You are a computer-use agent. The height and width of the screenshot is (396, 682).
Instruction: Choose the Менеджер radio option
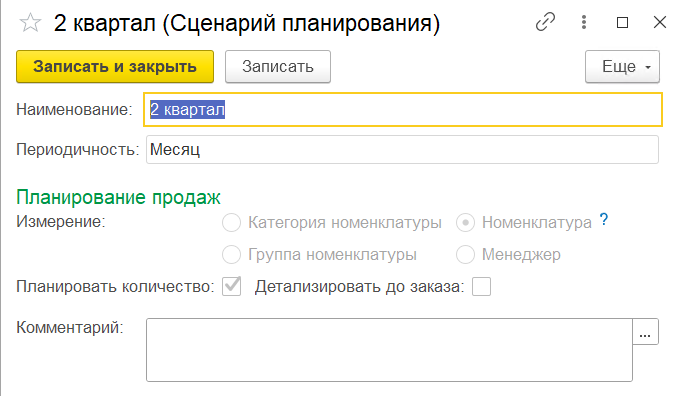pos(465,255)
